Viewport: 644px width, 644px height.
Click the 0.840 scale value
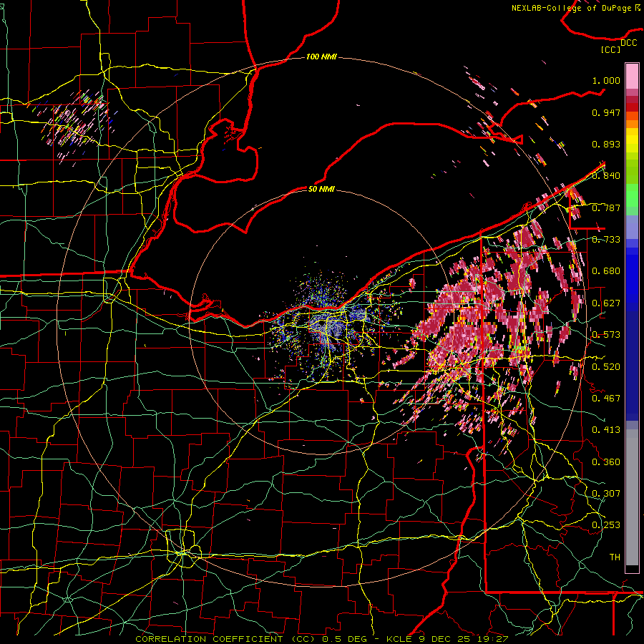606,176
